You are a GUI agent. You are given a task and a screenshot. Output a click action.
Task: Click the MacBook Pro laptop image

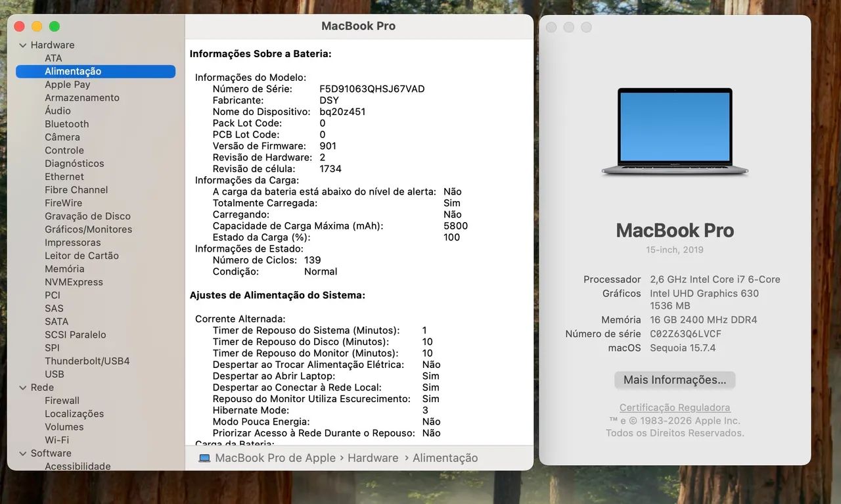674,131
